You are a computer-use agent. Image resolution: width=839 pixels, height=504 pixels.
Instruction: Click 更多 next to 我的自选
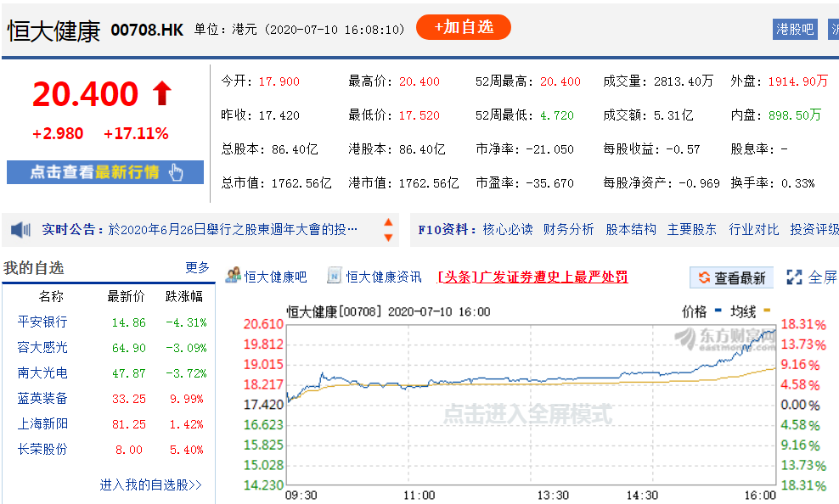tap(197, 267)
